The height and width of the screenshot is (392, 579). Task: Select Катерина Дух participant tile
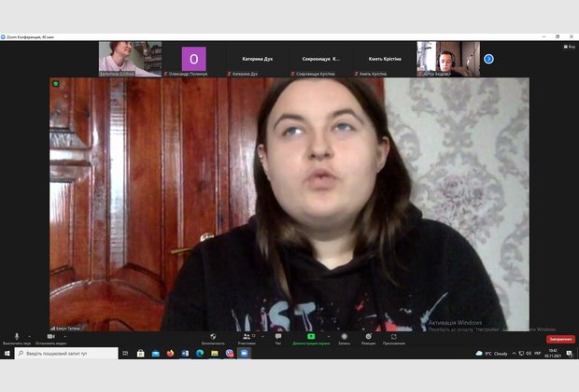(257, 59)
